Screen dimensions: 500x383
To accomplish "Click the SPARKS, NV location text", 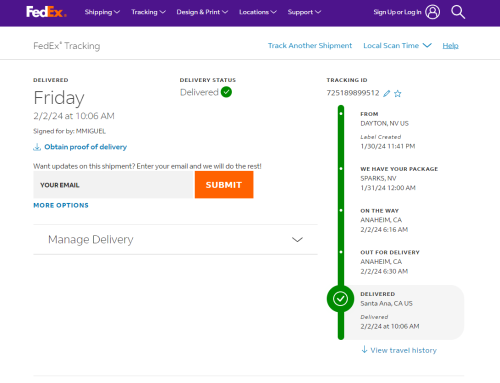I will click(378, 178).
